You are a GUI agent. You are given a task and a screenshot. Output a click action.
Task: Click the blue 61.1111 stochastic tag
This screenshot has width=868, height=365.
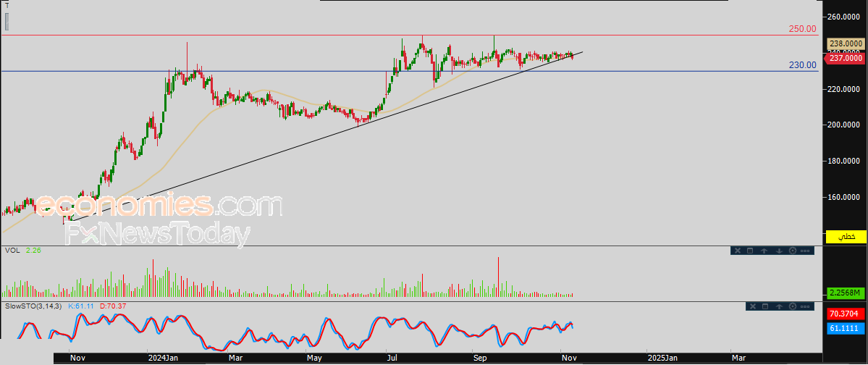point(846,329)
